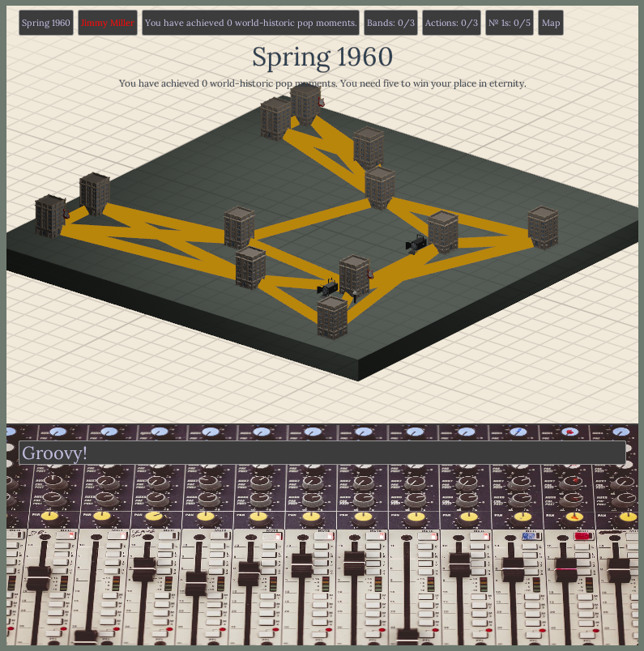
Task: Select the building just left of the topmost one
Action: 275,119
